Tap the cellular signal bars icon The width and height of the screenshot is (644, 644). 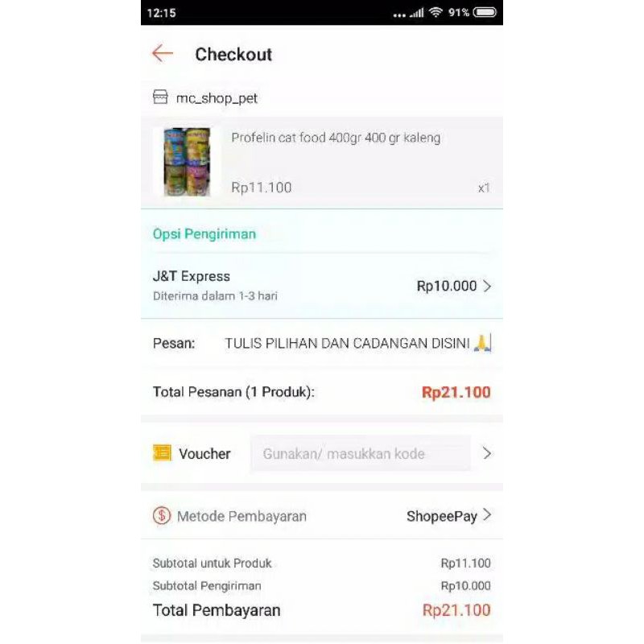pos(417,13)
